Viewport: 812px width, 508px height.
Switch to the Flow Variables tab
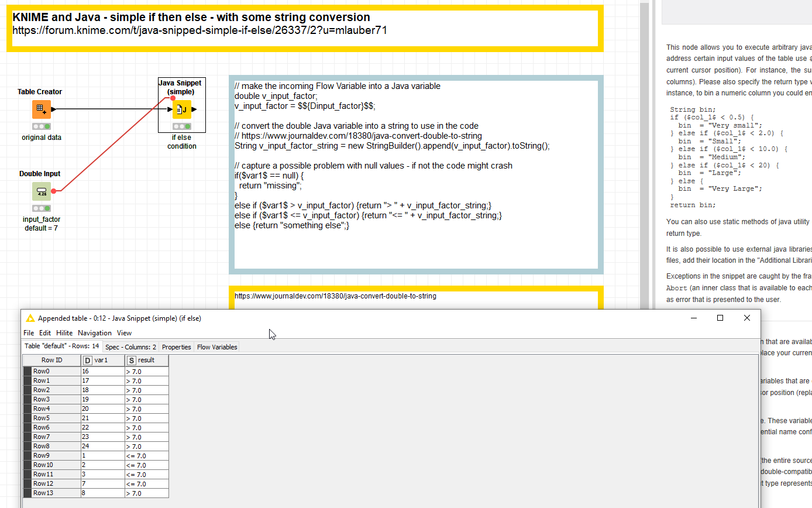(x=217, y=347)
